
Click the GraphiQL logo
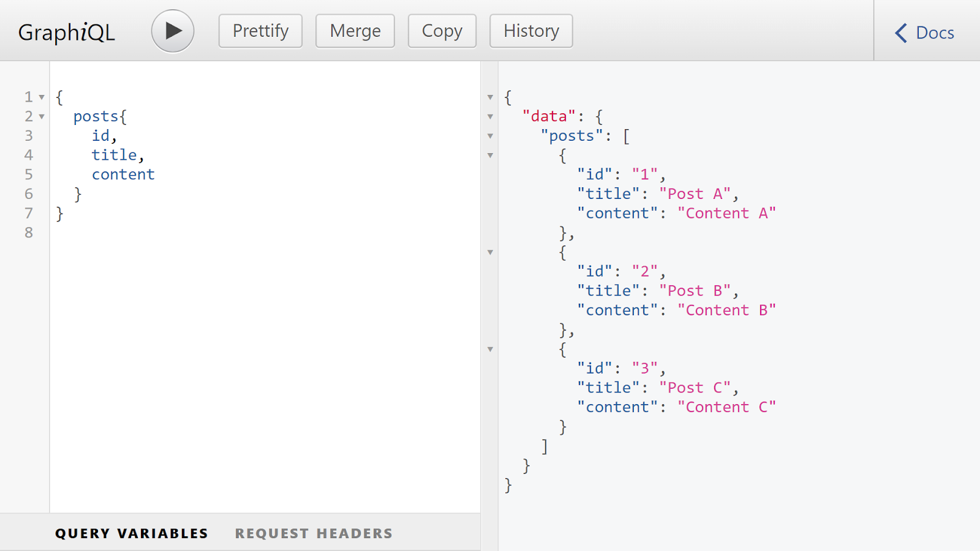(x=66, y=32)
